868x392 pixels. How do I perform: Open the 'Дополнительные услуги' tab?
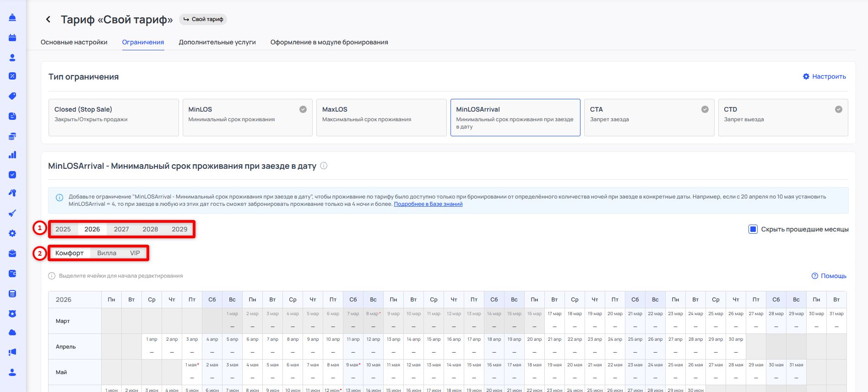217,42
